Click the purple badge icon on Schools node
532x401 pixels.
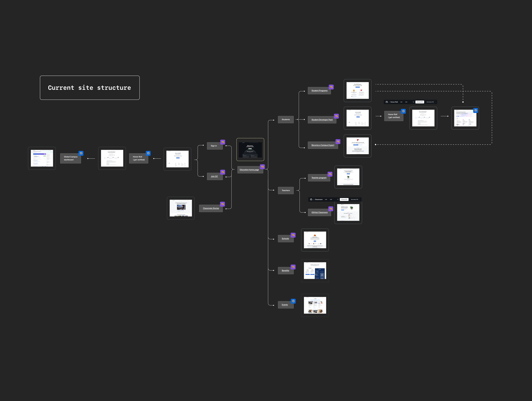coord(293,235)
